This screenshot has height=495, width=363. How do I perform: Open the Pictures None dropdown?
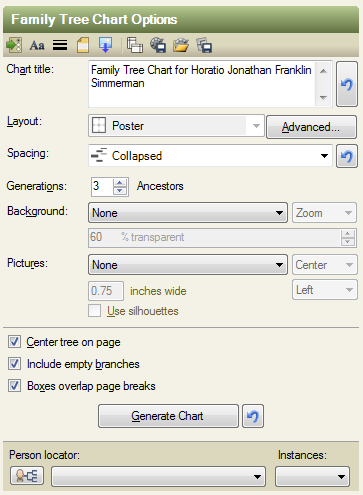point(188,265)
